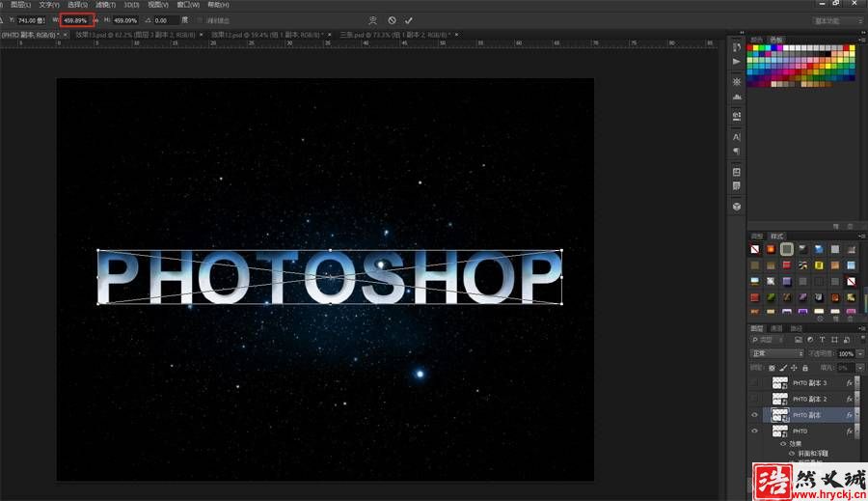The height and width of the screenshot is (501, 868).
Task: Show the PHTO 副本 3 layer
Action: [754, 383]
